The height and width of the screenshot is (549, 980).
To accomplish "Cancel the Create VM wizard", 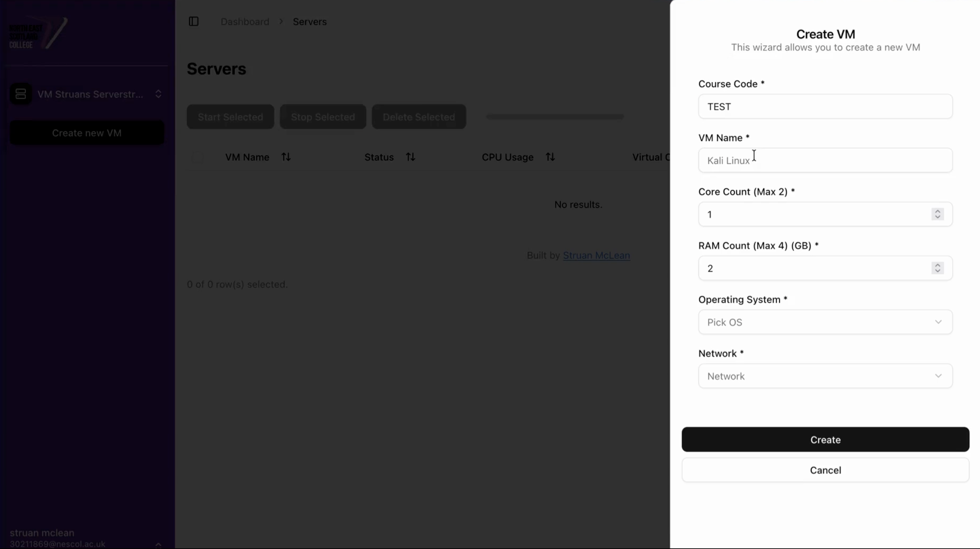I will pyautogui.click(x=825, y=470).
